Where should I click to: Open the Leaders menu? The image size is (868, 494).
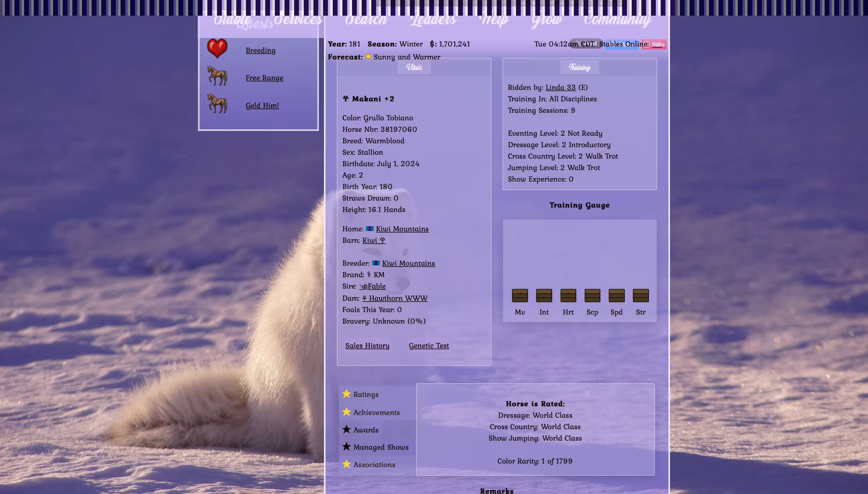433,20
